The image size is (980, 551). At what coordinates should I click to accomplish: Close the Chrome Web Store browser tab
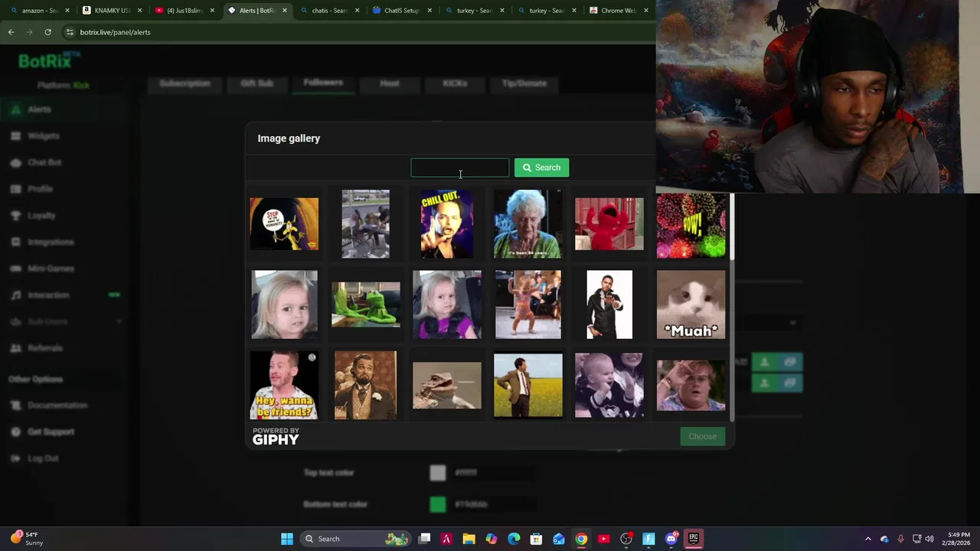[646, 11]
